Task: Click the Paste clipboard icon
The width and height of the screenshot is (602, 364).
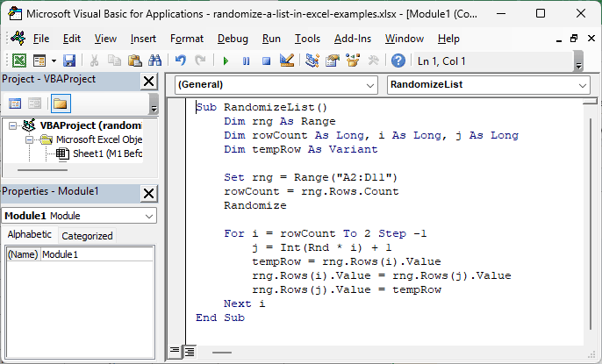Action: [134, 61]
